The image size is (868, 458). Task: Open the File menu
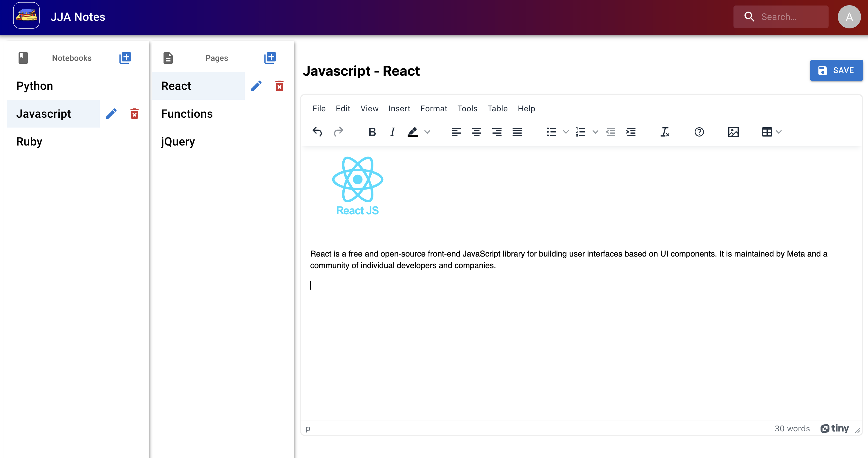pos(319,108)
